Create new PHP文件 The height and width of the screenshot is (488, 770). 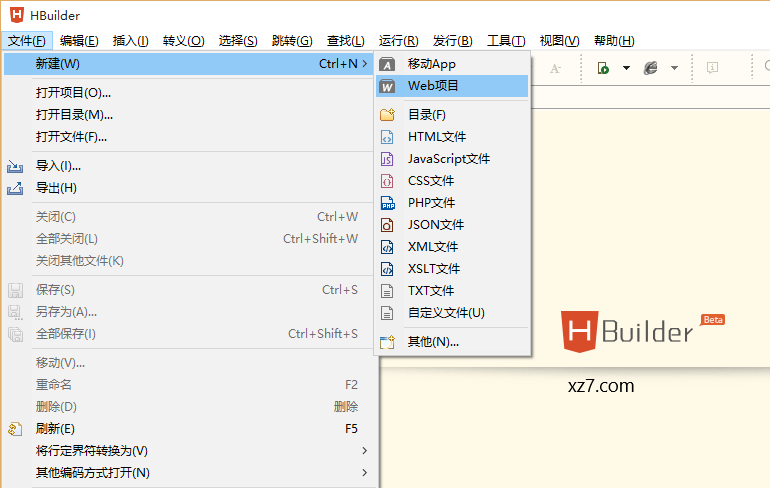click(452, 203)
